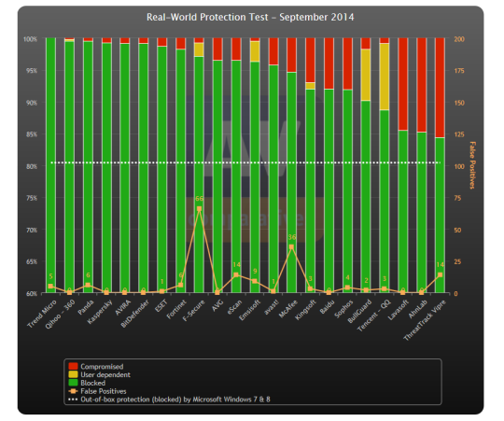Screen dimensions: 504x421
Task: Click the white dotted 80% baseline
Action: [x=245, y=162]
